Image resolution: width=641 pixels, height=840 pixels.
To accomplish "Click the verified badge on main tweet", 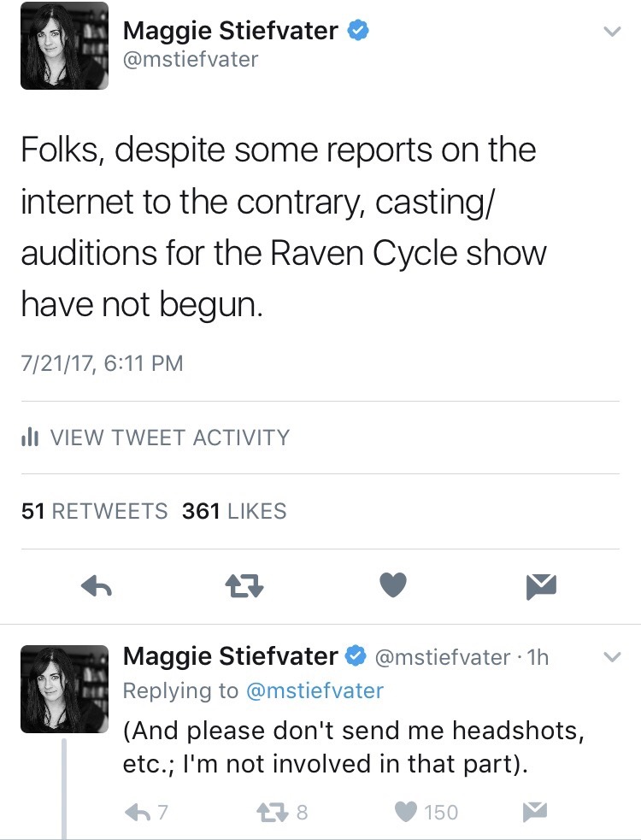I will [x=357, y=31].
